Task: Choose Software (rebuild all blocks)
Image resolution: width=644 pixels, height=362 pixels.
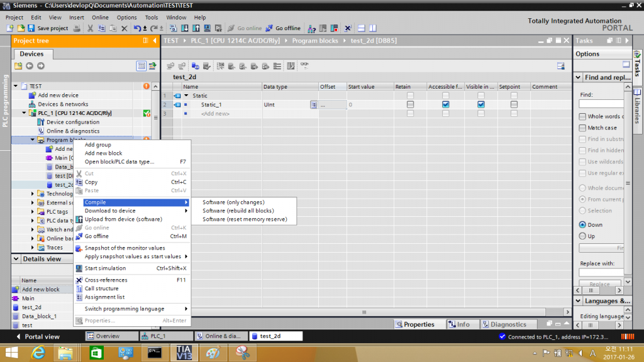Action: 238,211
